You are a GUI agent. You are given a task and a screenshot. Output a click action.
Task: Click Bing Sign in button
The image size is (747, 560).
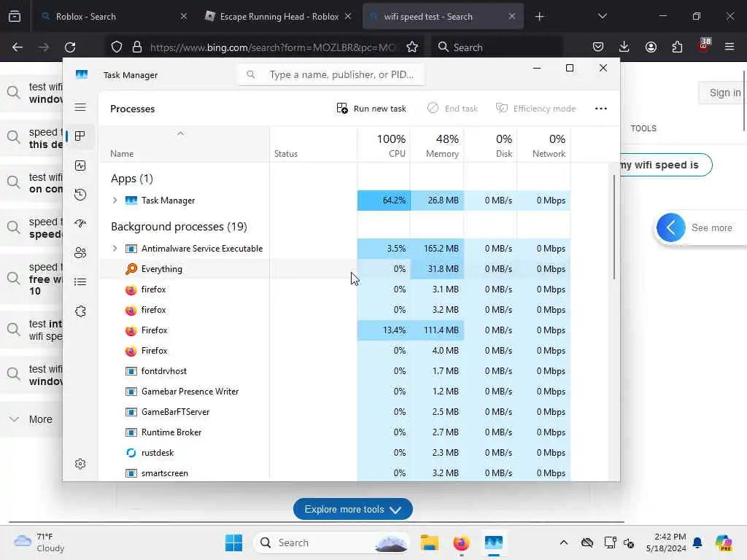724,93
